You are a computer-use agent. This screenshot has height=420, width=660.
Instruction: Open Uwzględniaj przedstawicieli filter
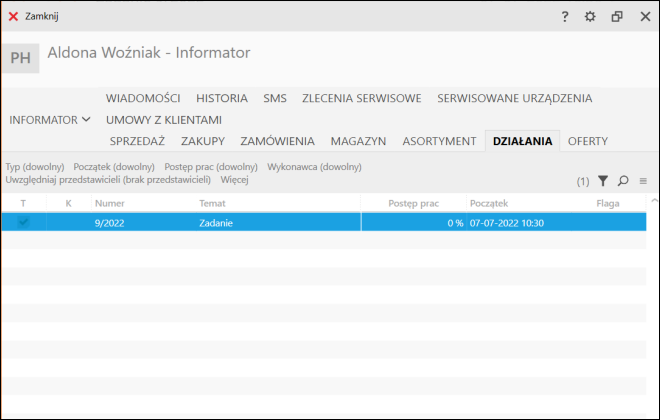tap(108, 180)
